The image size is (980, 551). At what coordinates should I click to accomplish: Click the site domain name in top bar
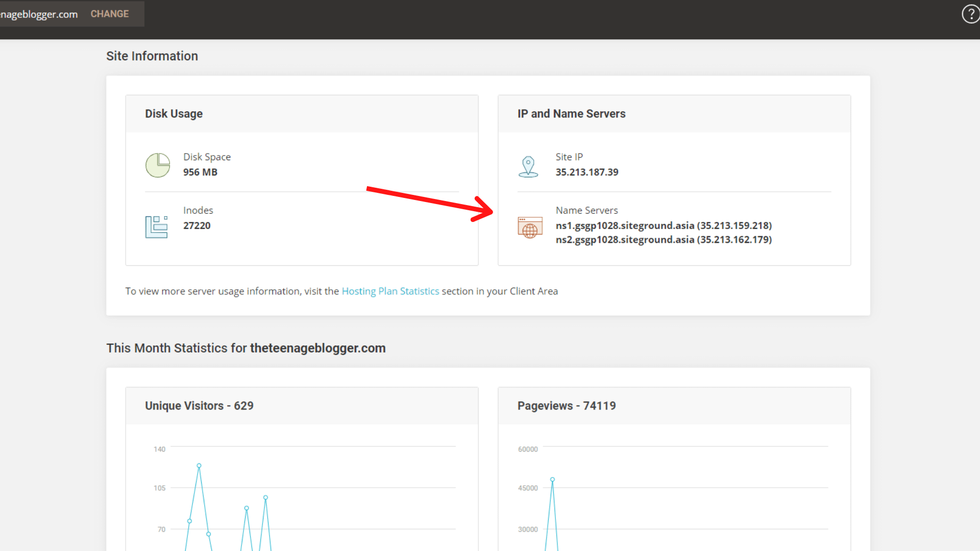click(x=39, y=14)
